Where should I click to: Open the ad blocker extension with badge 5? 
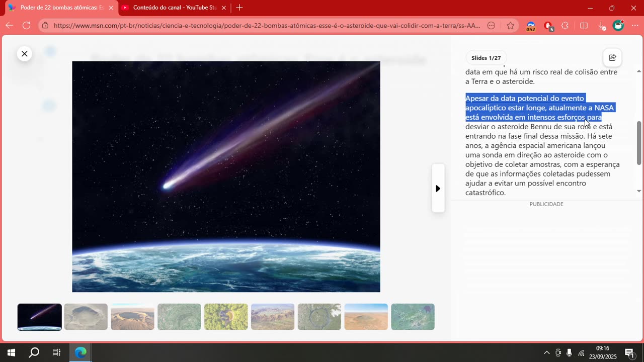[548, 26]
